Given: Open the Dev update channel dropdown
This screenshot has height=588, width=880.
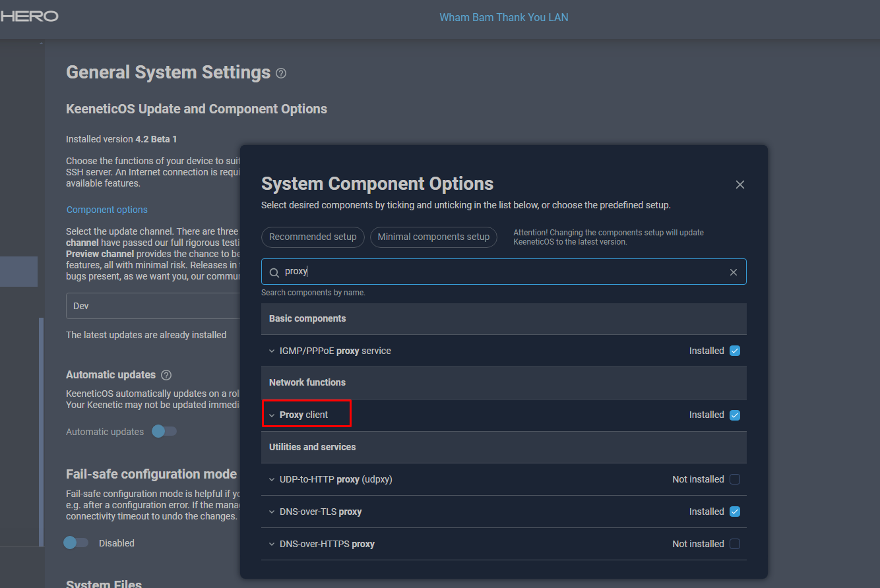Looking at the screenshot, I should [153, 306].
